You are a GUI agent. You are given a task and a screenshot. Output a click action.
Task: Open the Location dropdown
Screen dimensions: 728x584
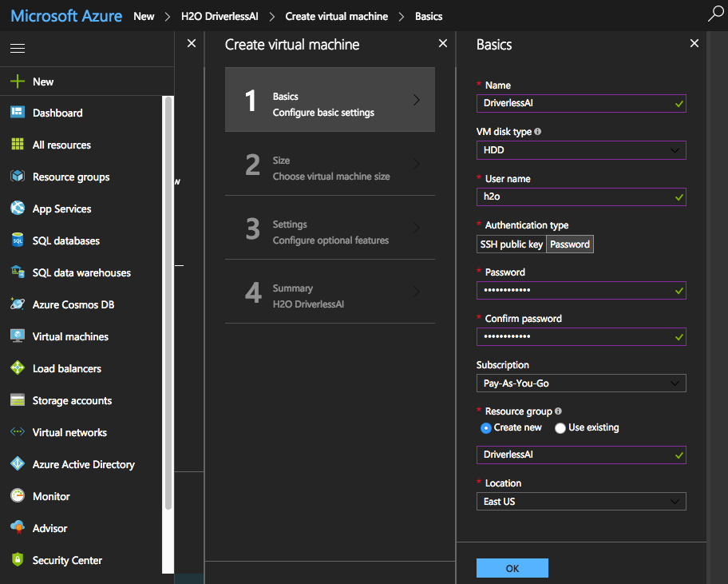[x=581, y=501]
